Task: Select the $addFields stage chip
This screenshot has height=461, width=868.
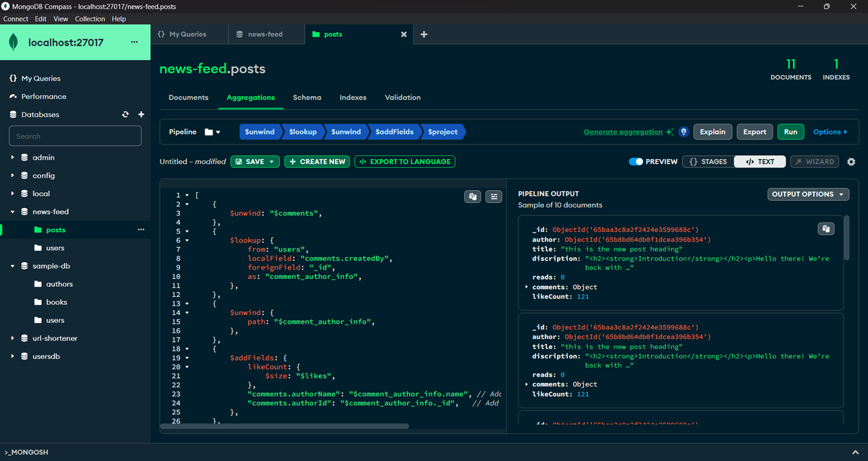Action: tap(394, 132)
